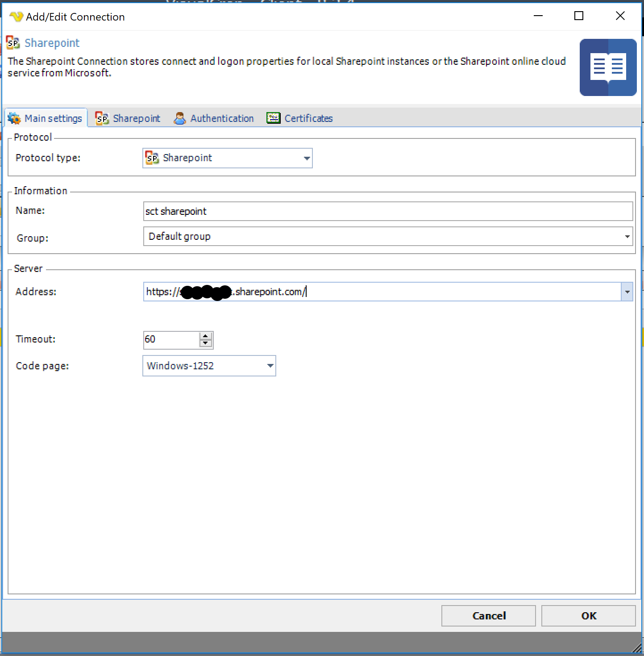Switch to the Authentication tab
This screenshot has height=656, width=644.
coord(222,118)
